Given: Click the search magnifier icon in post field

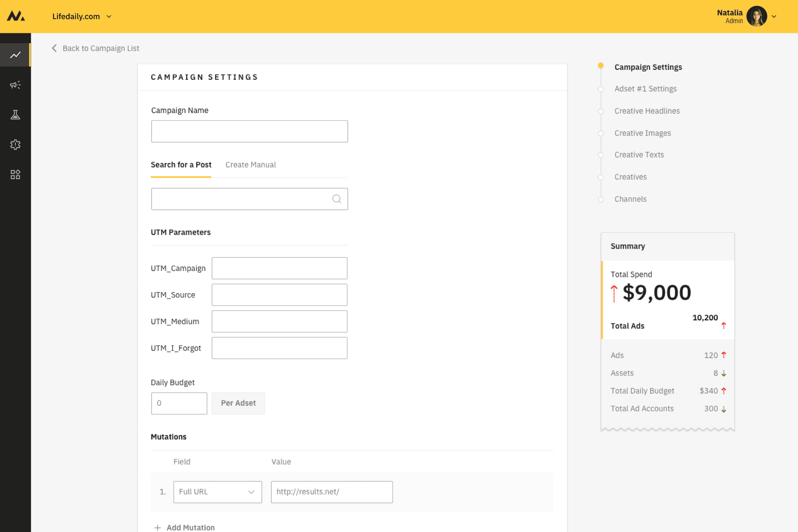Looking at the screenshot, I should tap(337, 199).
